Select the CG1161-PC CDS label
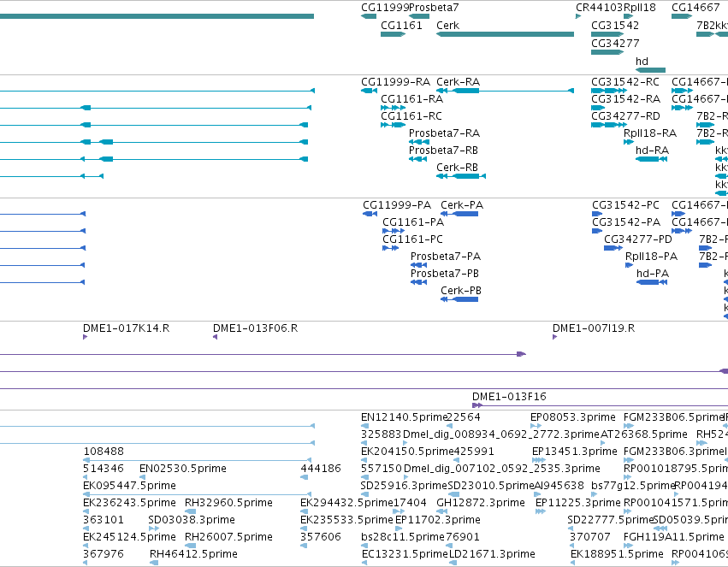The image size is (728, 567). (x=412, y=239)
